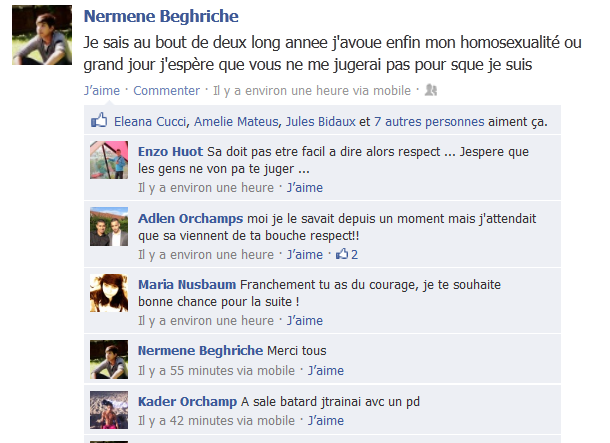Open Enzo Huot's profile picture

[109, 160]
